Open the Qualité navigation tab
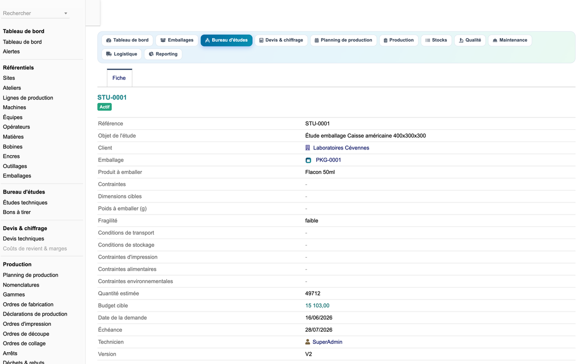 tap(470, 40)
